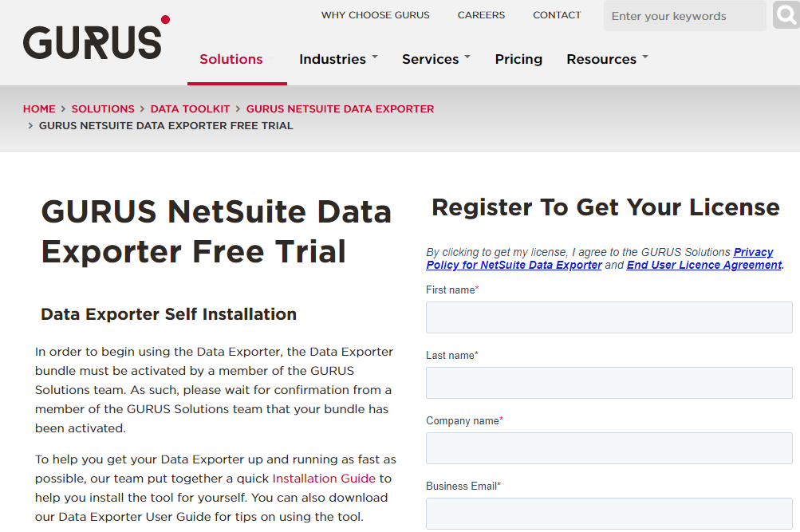Select the Pricing menu item
The width and height of the screenshot is (800, 532).
[518, 59]
